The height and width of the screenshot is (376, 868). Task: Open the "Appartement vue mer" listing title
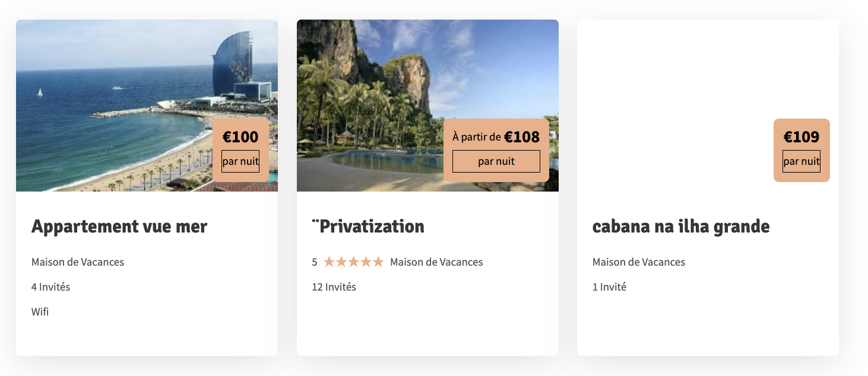[119, 226]
